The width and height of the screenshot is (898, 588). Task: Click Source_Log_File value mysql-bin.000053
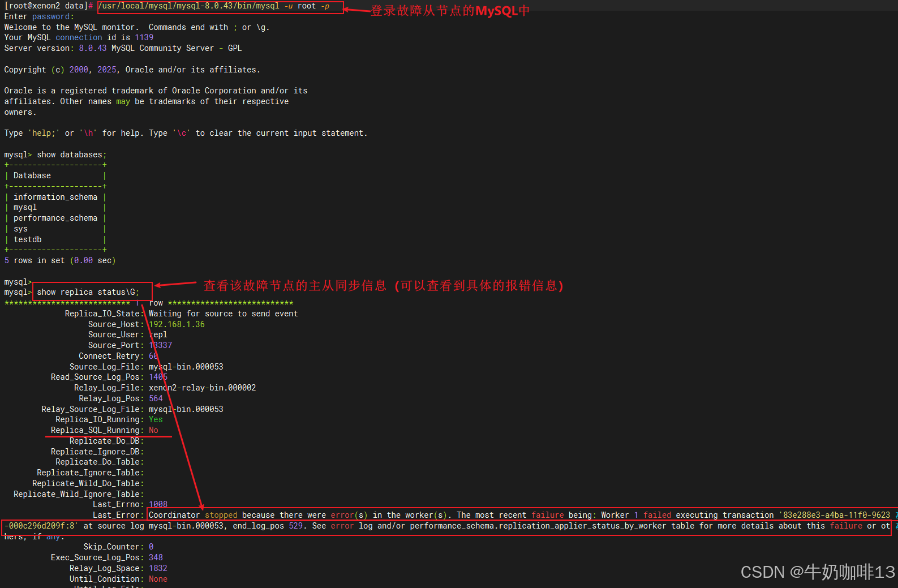click(x=186, y=367)
